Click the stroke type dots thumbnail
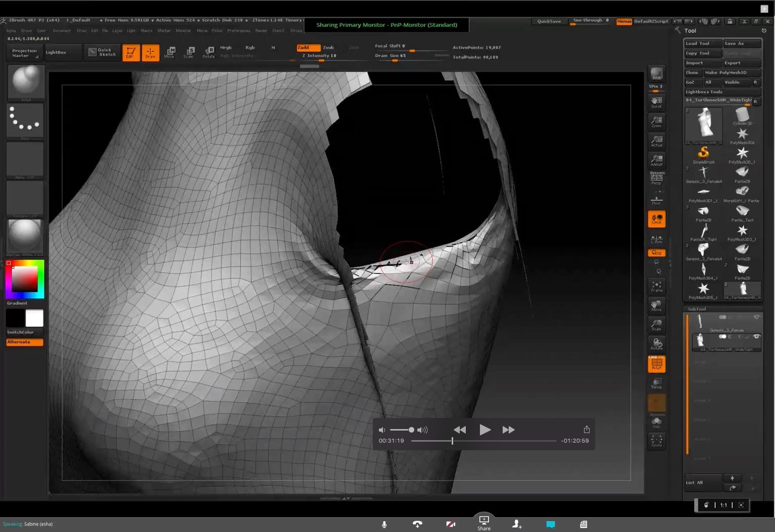The height and width of the screenshot is (532, 775). click(25, 121)
